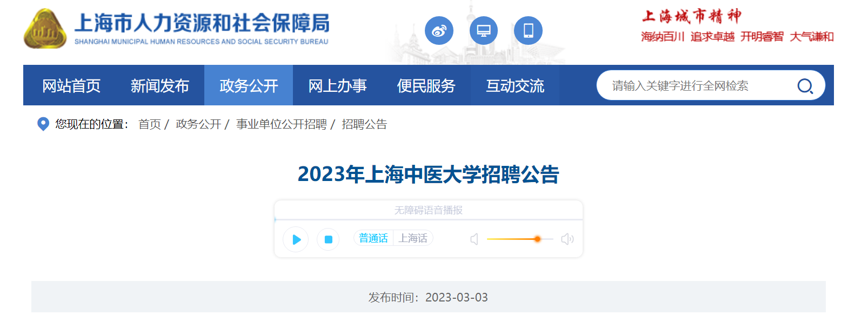Open the 便民服务 menu
This screenshot has height=315, width=868.
click(426, 85)
